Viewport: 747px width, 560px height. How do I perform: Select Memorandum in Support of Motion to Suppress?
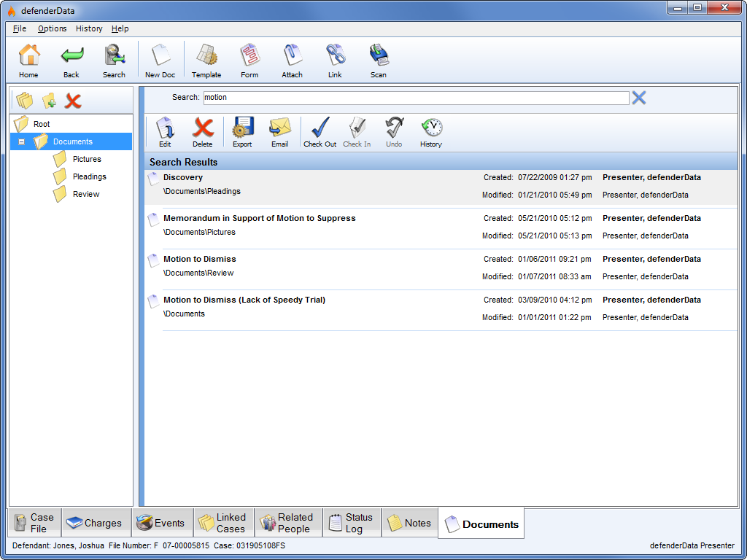(x=441, y=227)
